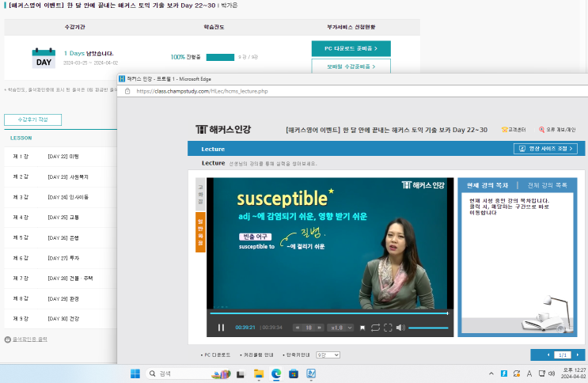Adjust the player volume slider
The height and width of the screenshot is (383, 588).
[428, 328]
